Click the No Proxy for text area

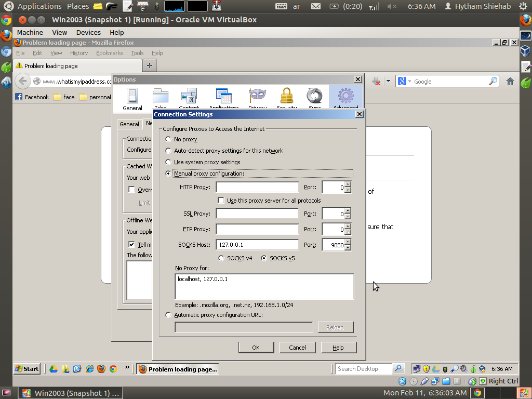[264, 286]
